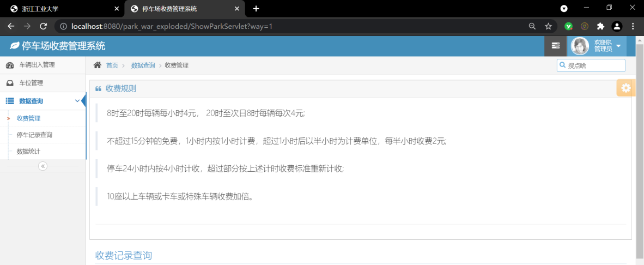Screen dimensions: 644x265
Task: Click the orange circular extension icon
Action: click(x=585, y=26)
